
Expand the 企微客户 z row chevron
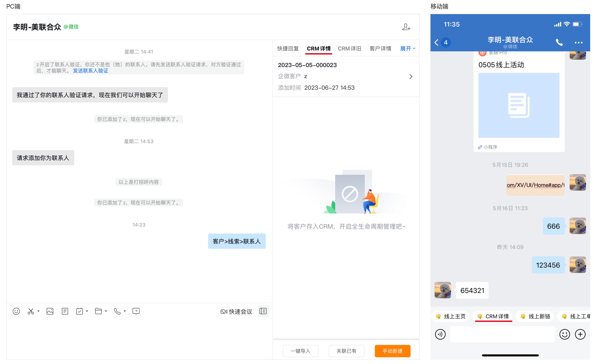pyautogui.click(x=411, y=77)
